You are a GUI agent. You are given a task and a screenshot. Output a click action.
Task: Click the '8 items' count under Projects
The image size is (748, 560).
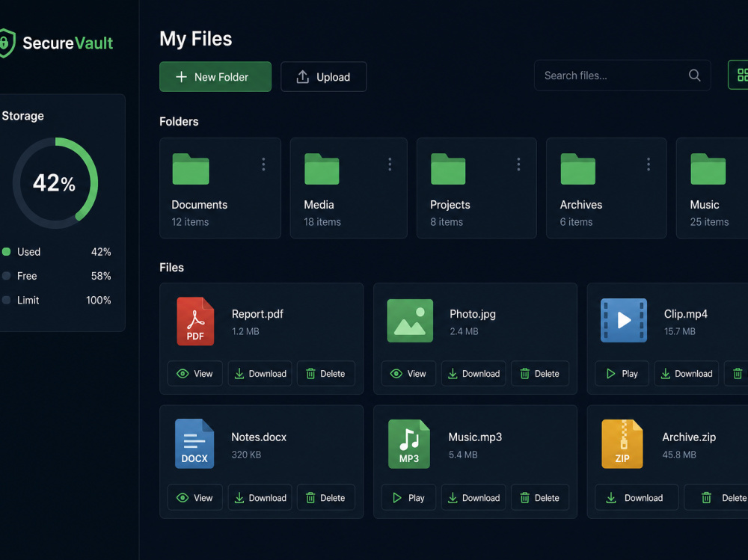point(447,222)
